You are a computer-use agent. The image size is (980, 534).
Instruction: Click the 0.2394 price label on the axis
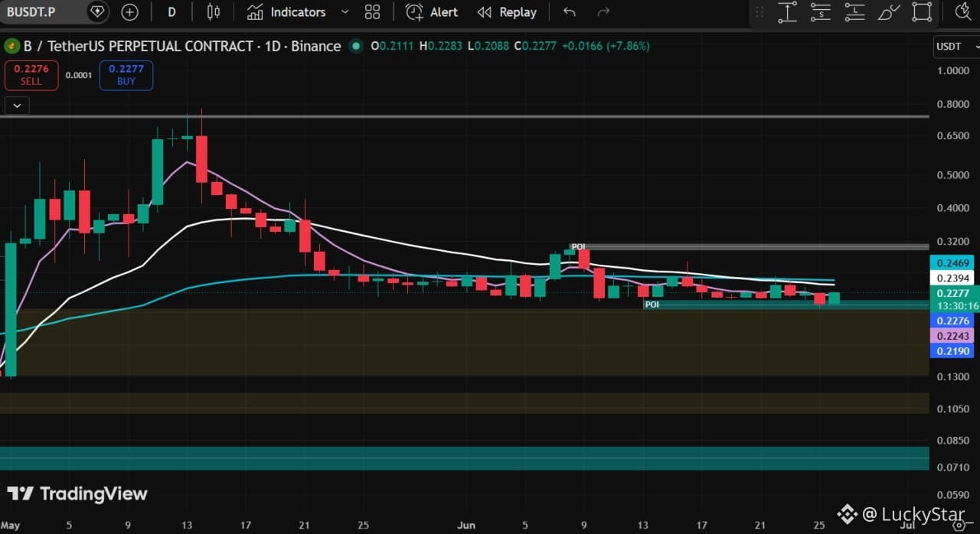pos(953,278)
